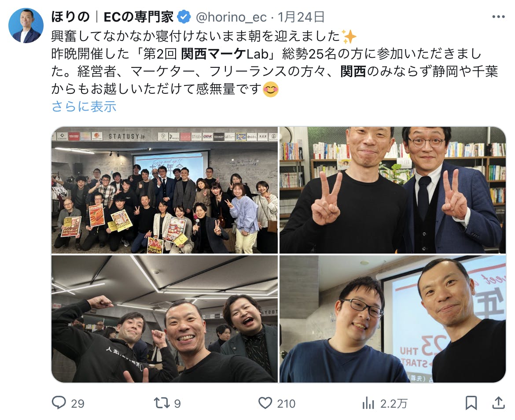
Task: Open the view analytics bar chart icon
Action: [x=368, y=403]
